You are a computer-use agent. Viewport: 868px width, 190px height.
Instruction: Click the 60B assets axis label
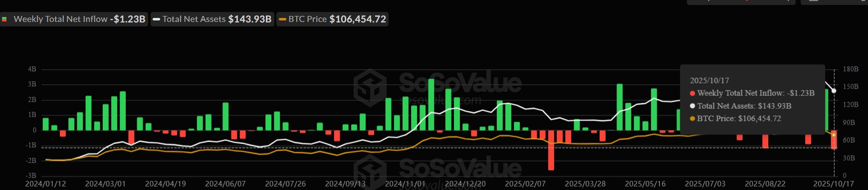pos(849,140)
